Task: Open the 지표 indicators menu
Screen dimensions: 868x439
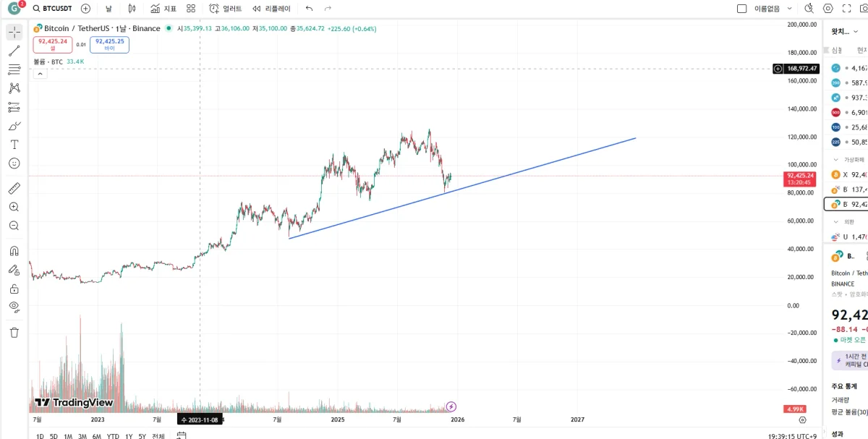Action: (163, 9)
